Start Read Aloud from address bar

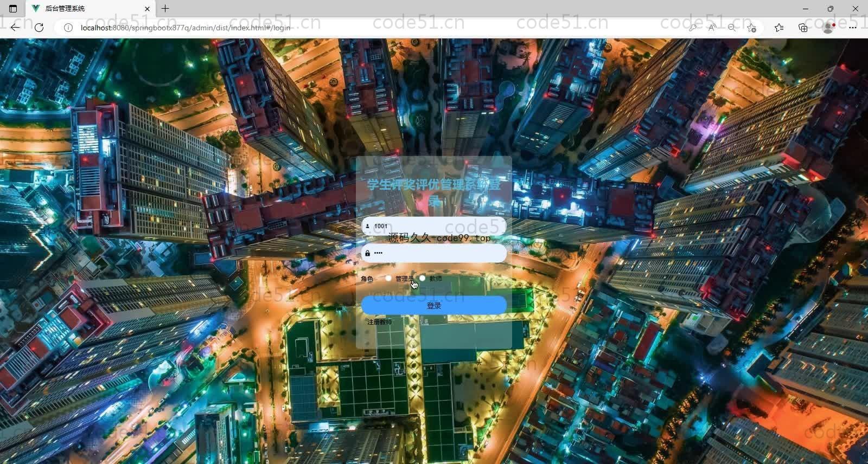[x=712, y=28]
